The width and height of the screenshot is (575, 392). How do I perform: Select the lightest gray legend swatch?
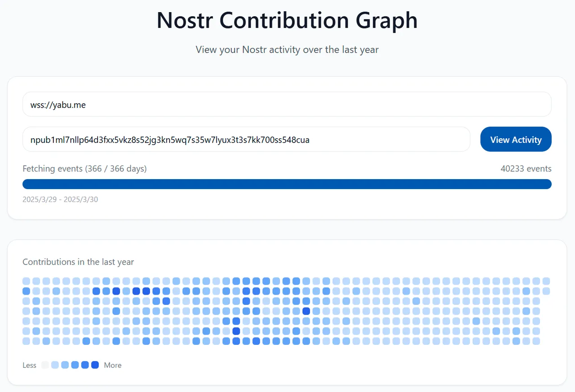pyautogui.click(x=45, y=365)
